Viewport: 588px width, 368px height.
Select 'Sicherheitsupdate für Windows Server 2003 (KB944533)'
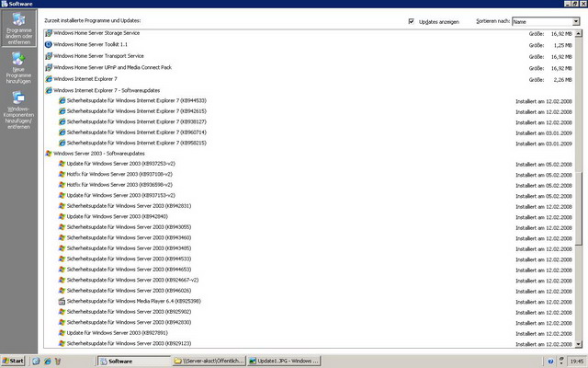pos(129,259)
